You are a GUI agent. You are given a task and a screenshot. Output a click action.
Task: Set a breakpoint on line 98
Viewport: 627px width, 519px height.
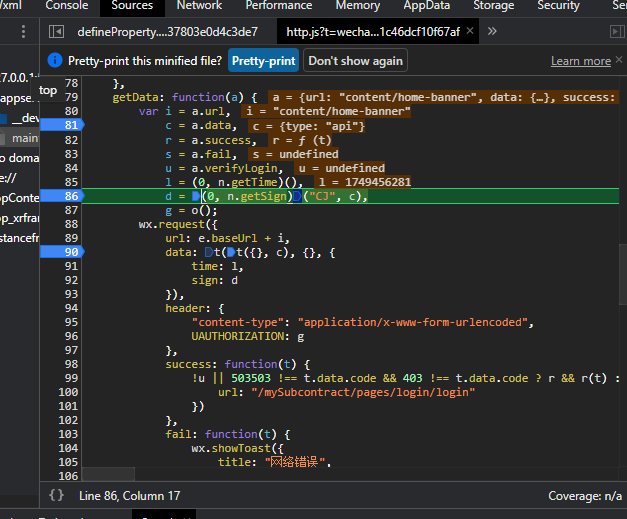71,364
